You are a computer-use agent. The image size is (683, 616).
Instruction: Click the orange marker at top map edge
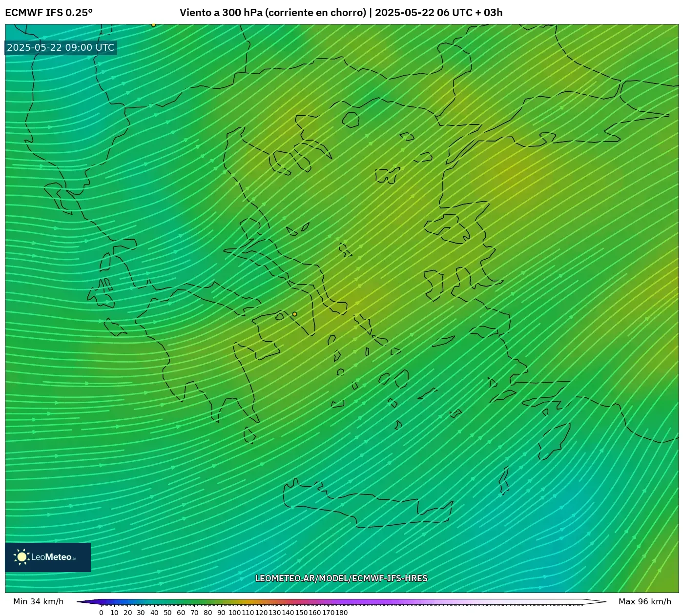click(x=153, y=24)
